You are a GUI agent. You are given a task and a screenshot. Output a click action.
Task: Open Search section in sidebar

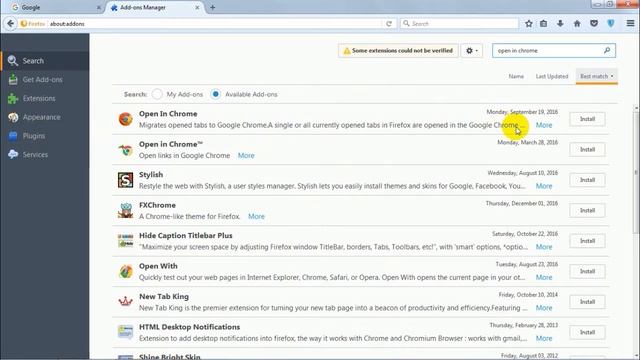click(44, 61)
